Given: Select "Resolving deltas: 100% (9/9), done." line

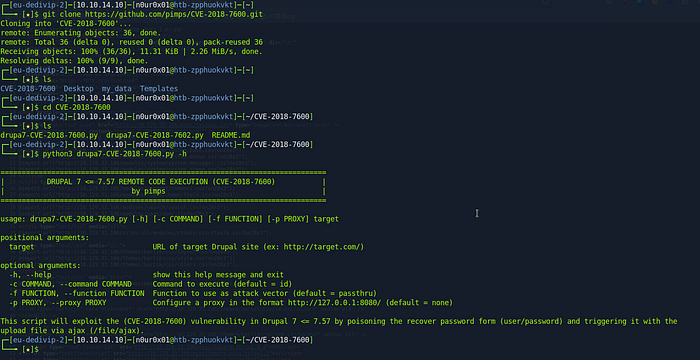Looking at the screenshot, I should click(x=74, y=61).
